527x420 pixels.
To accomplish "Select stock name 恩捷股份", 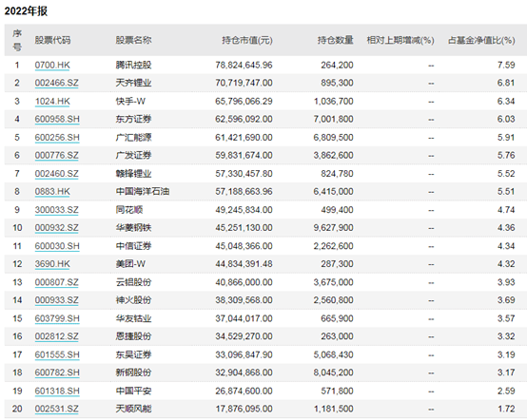I will click(x=133, y=336).
